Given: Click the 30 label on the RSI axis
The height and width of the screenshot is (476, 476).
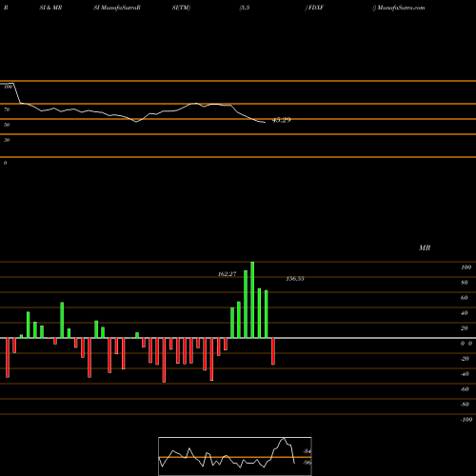Looking at the screenshot, I should (x=7, y=140).
